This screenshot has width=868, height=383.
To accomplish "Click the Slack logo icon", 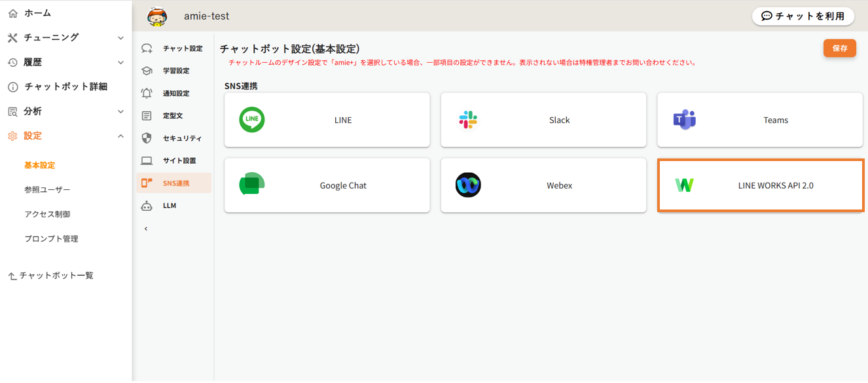I will coord(468,120).
